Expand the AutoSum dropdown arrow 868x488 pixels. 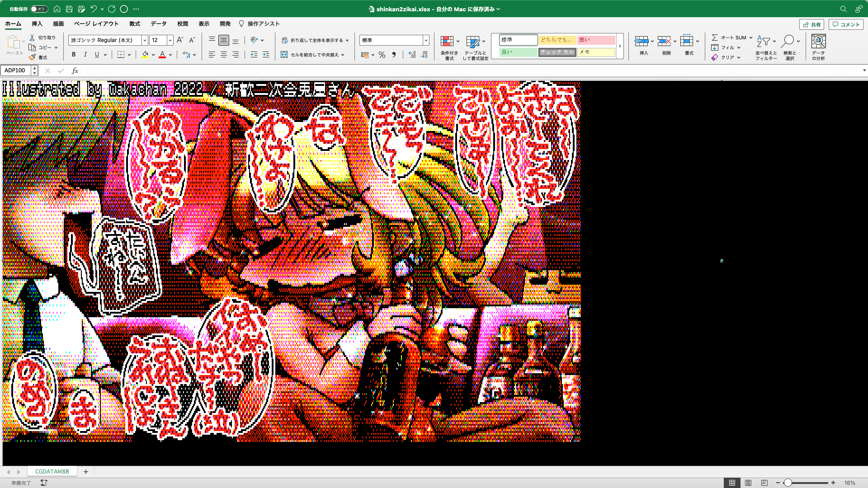(751, 38)
